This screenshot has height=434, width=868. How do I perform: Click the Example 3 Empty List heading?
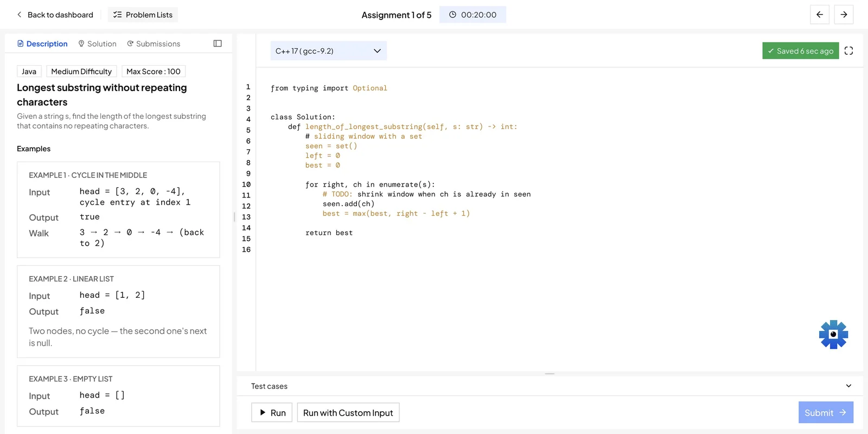coord(71,379)
